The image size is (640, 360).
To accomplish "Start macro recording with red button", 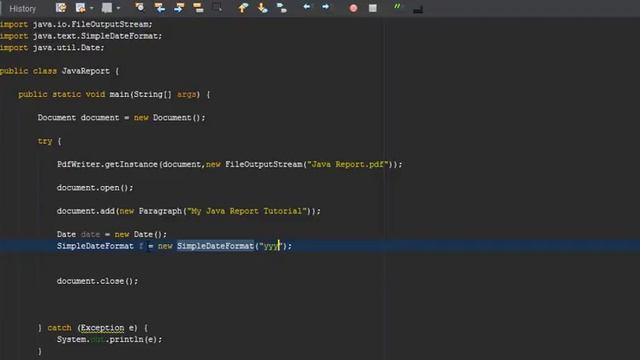I will coord(353,8).
